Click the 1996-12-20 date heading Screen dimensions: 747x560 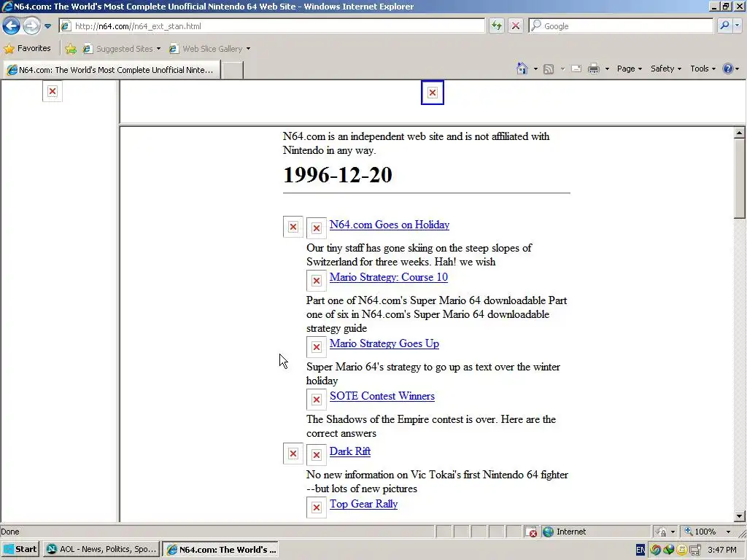tap(337, 175)
